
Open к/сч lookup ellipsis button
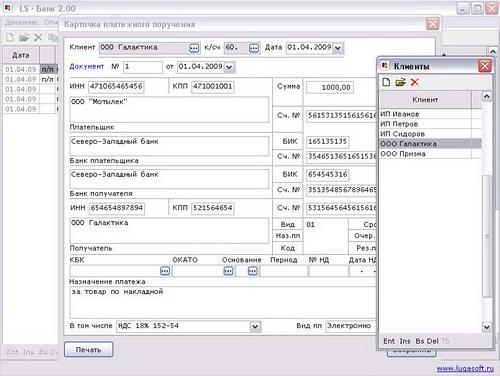coord(254,48)
